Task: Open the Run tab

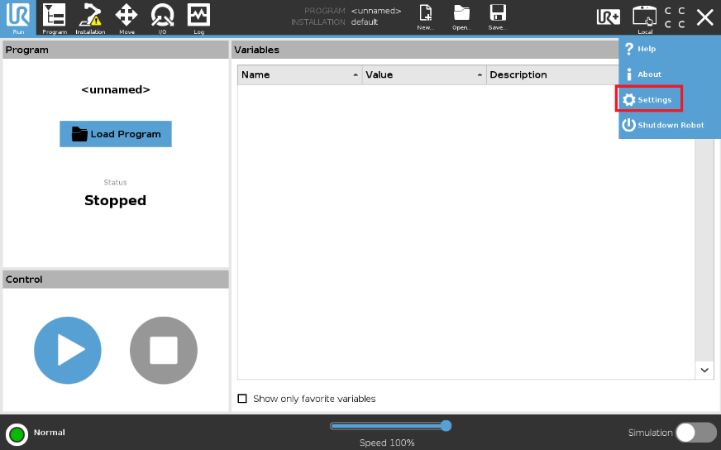Action: (18, 18)
